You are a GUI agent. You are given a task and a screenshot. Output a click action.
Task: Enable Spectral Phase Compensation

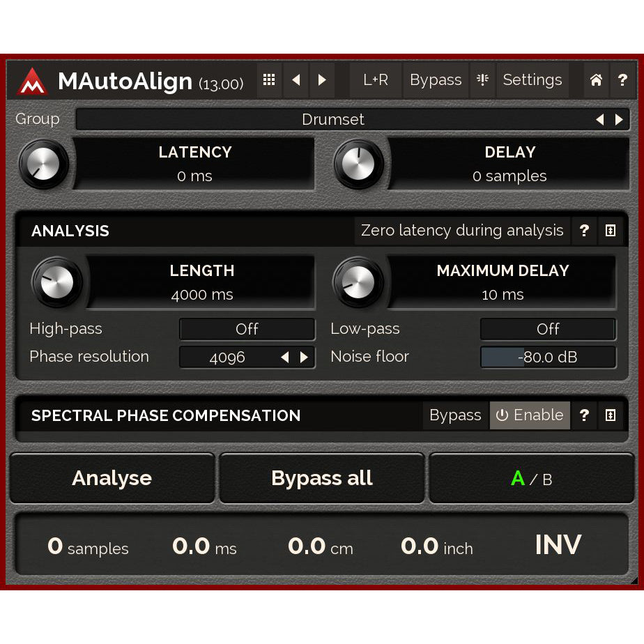(530, 415)
